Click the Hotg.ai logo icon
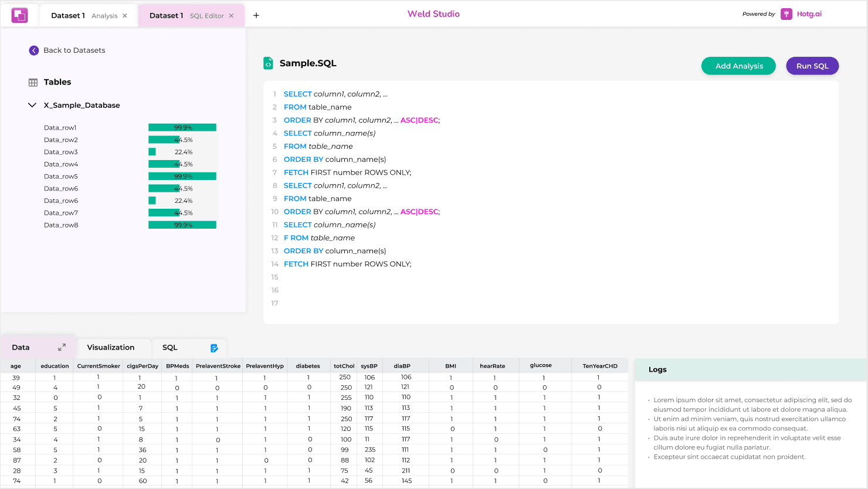868x489 pixels. [786, 14]
